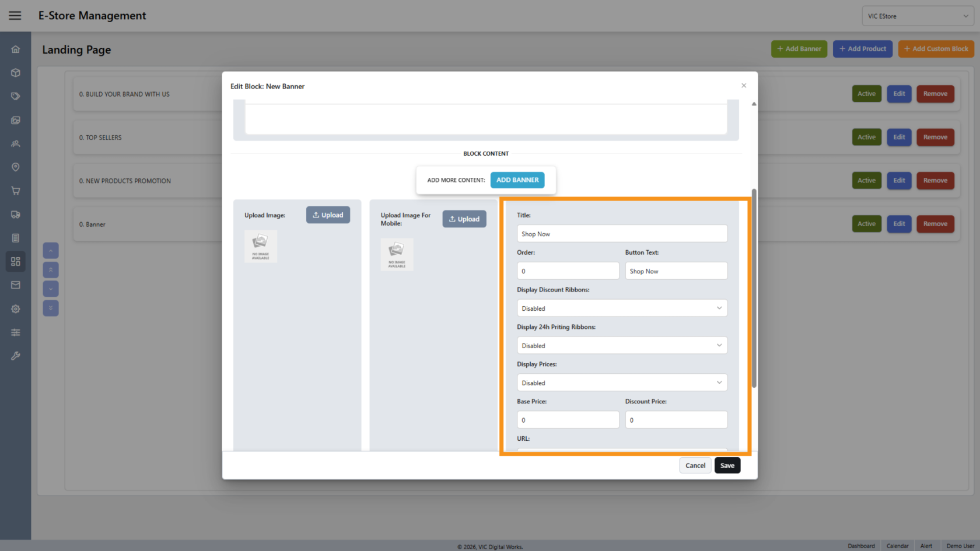Image resolution: width=980 pixels, height=551 pixels.
Task: Click the dialog's vertical scrollbar
Action: [x=754, y=289]
